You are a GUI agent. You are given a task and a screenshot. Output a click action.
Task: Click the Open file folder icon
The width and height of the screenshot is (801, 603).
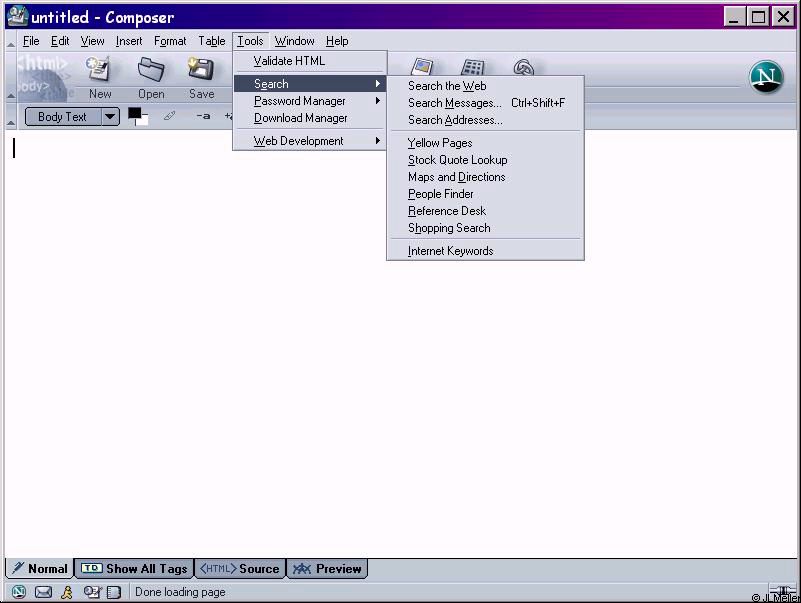point(151,69)
